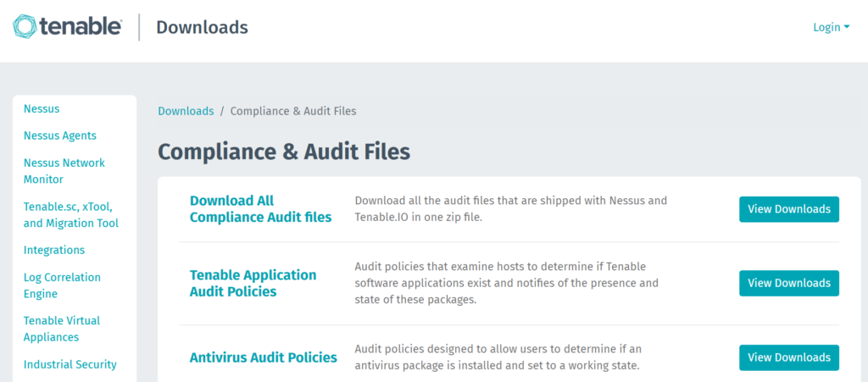Open Download All Compliance Audit files title
Viewport: 868px width, 382px height.
(261, 209)
